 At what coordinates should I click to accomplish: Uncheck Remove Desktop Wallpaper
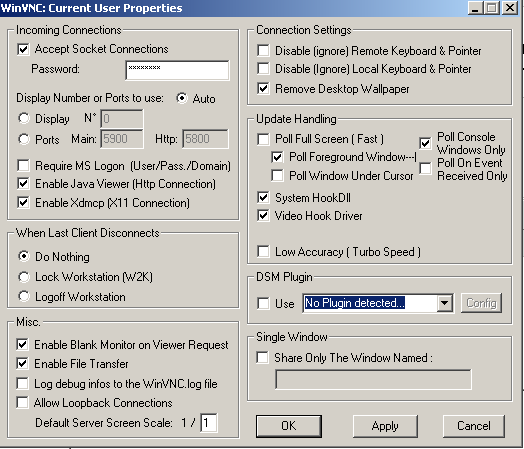point(263,89)
